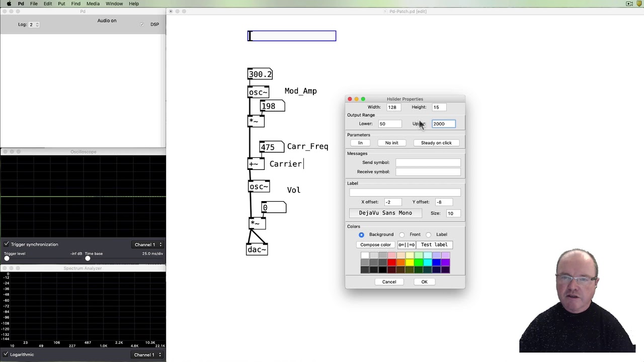Click the X offset field
Screen dimensions: 644x362
[393, 202]
